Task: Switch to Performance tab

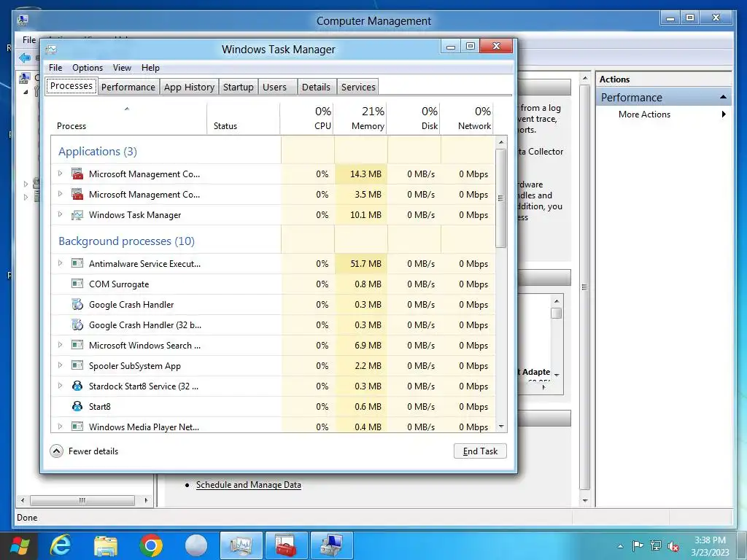Action: click(128, 87)
